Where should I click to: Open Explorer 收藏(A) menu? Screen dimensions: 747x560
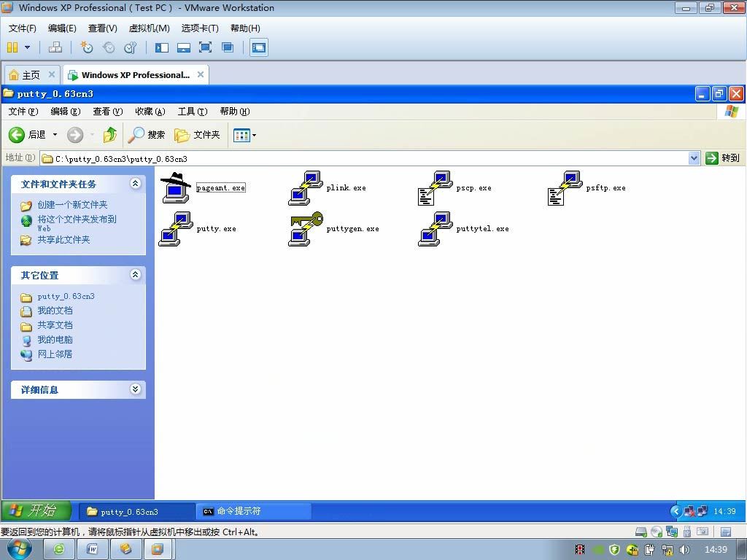coord(150,112)
